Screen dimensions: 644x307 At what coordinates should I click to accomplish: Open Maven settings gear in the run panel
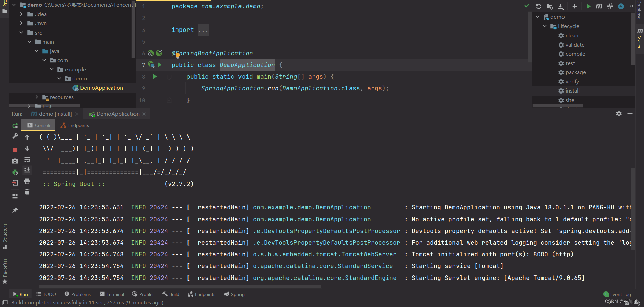click(x=619, y=114)
